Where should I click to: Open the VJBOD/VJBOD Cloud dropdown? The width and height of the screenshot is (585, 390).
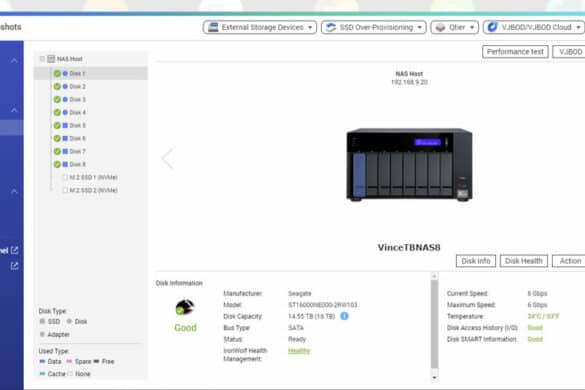pos(534,27)
